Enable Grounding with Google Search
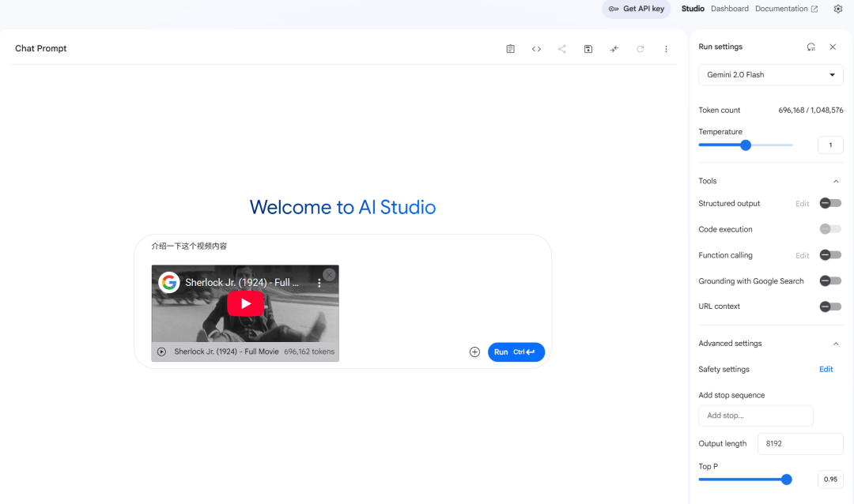This screenshot has width=854, height=504. 829,280
